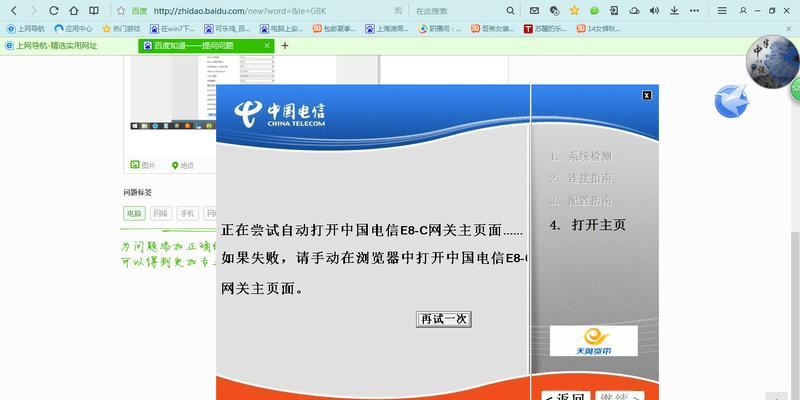Open the 在win7下 bookmark
Viewport: 800px width, 400px height.
(172, 29)
